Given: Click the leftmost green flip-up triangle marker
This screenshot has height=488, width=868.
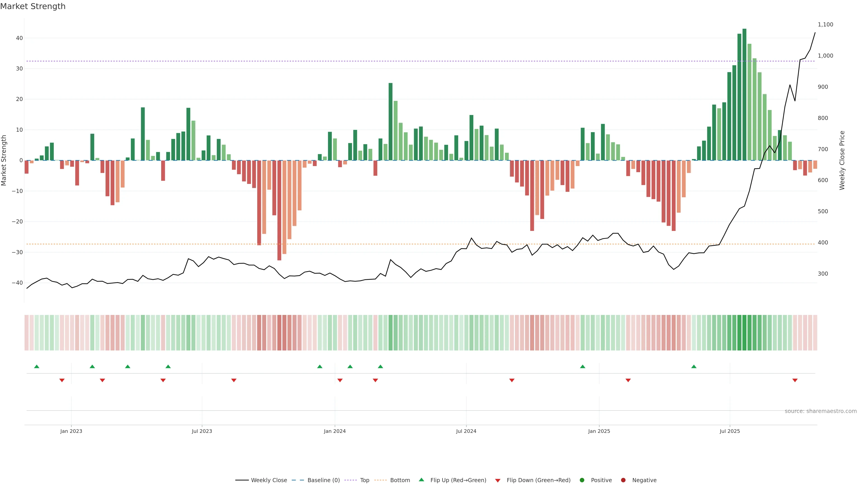Looking at the screenshot, I should (x=37, y=366).
